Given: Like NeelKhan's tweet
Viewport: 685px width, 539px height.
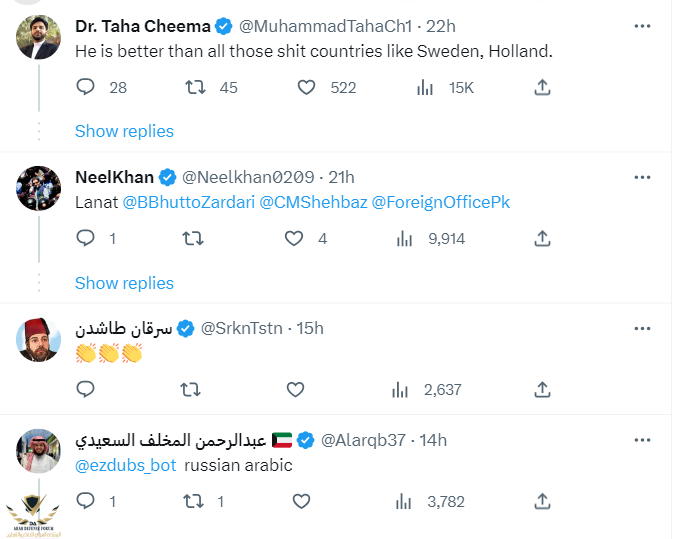Looking at the screenshot, I should [x=294, y=239].
